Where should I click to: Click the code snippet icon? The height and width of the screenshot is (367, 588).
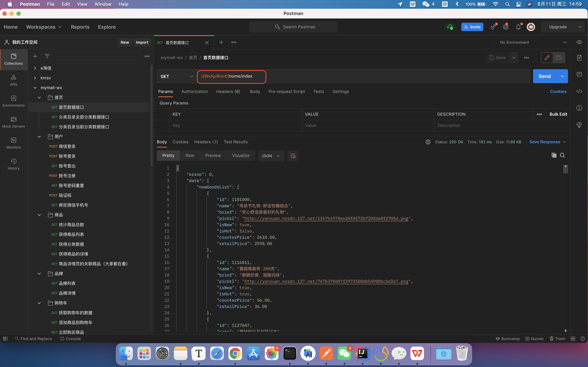click(579, 91)
